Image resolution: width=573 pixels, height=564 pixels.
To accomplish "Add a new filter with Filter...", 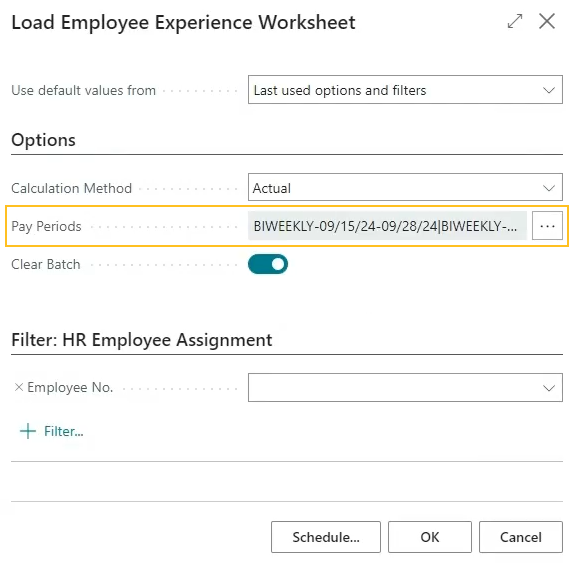I will [52, 431].
